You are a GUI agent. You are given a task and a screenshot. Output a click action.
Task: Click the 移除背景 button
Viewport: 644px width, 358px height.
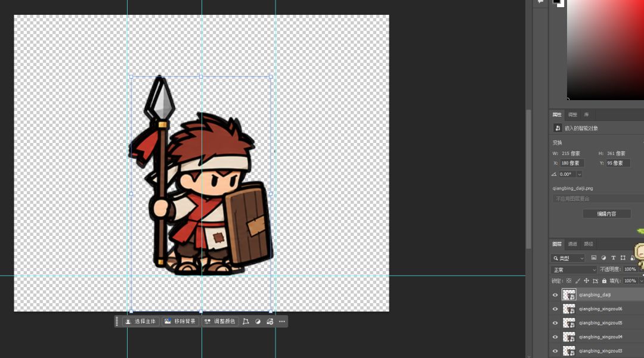[181, 322]
